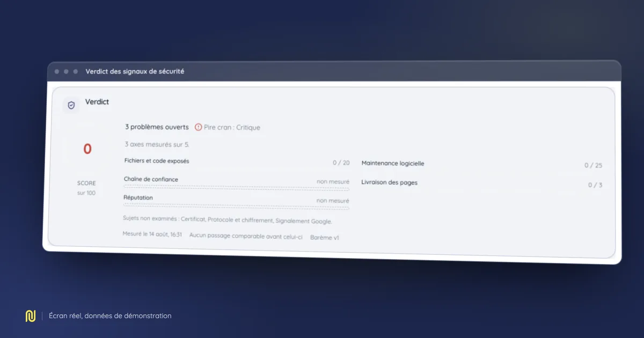644x338 pixels.
Task: Click the shield icon beside Verdict
Action: pos(71,105)
